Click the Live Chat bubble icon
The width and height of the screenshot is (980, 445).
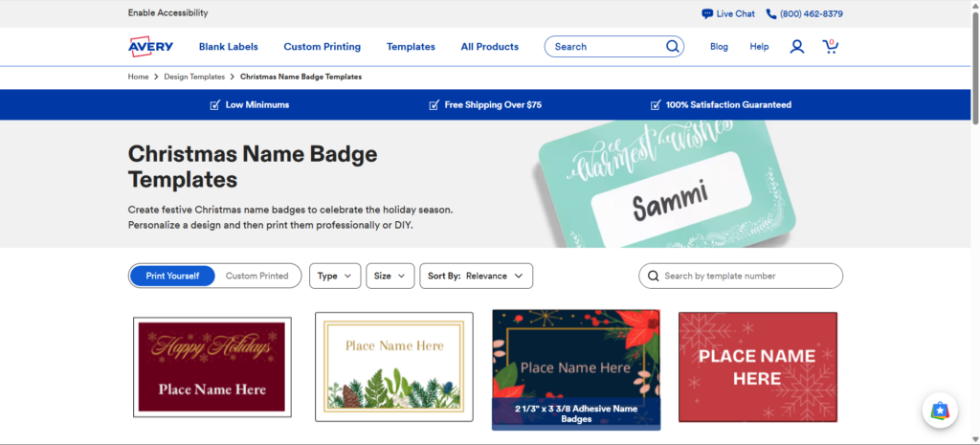(707, 13)
